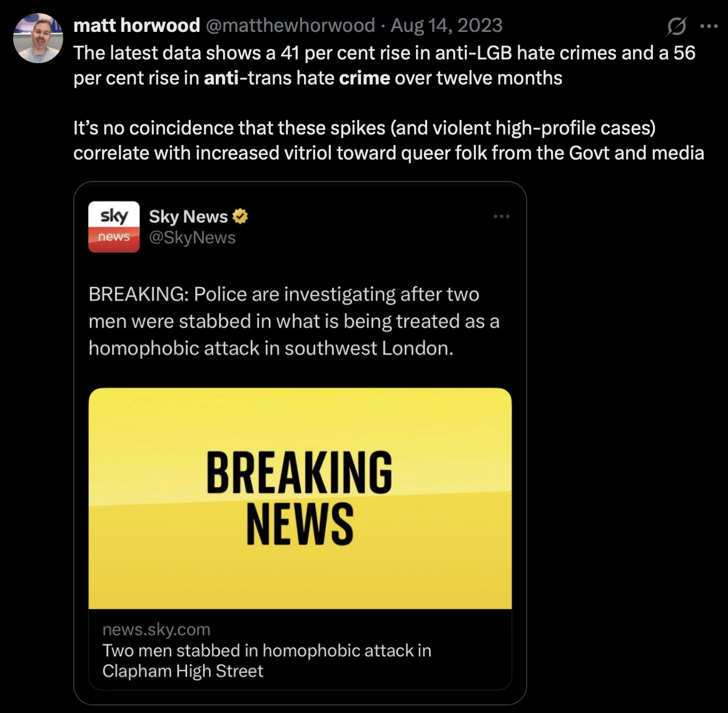The image size is (728, 713).
Task: Click matt horwood's profile avatar
Action: pyautogui.click(x=39, y=38)
